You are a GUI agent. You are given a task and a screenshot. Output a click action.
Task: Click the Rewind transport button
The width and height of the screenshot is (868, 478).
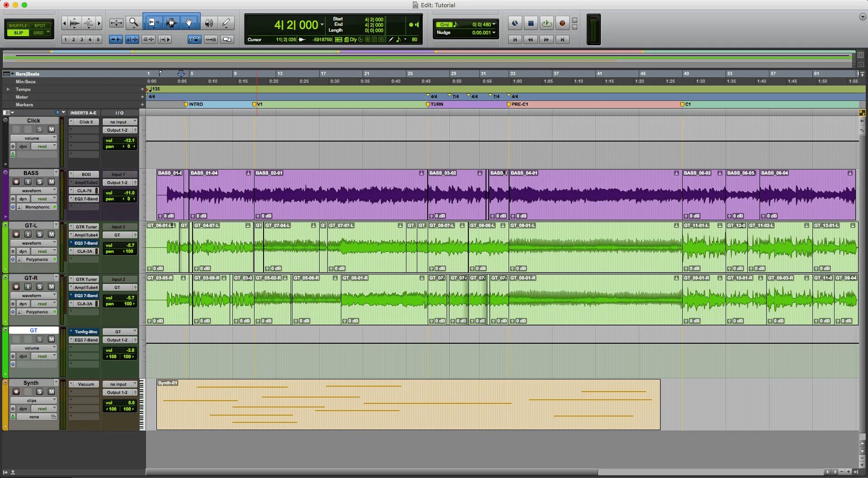coord(531,39)
